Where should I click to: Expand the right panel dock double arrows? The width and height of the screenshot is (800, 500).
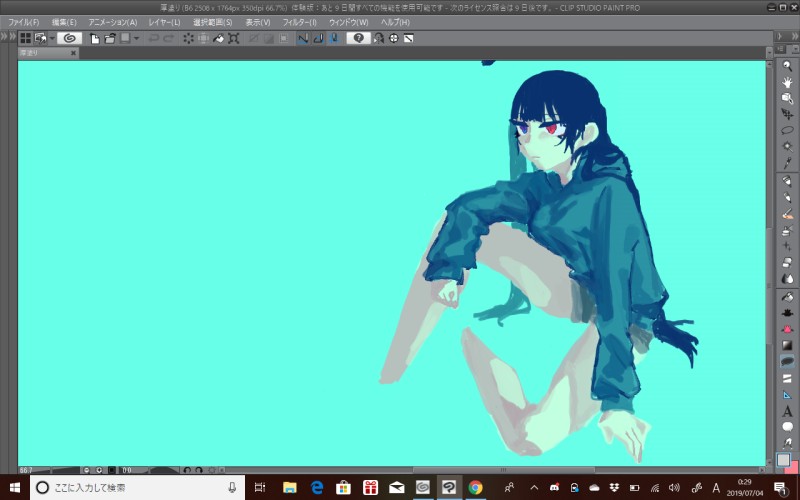[794, 36]
